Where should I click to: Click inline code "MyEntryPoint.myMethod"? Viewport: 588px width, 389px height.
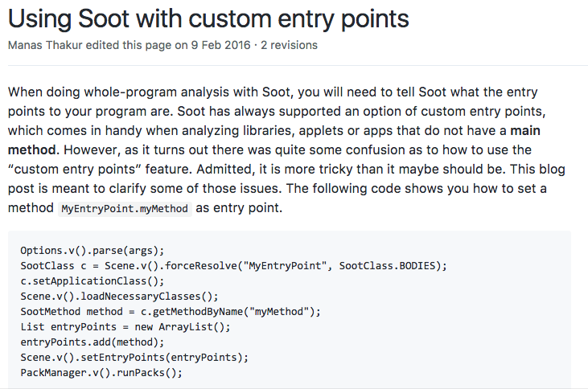pyautogui.click(x=125, y=207)
